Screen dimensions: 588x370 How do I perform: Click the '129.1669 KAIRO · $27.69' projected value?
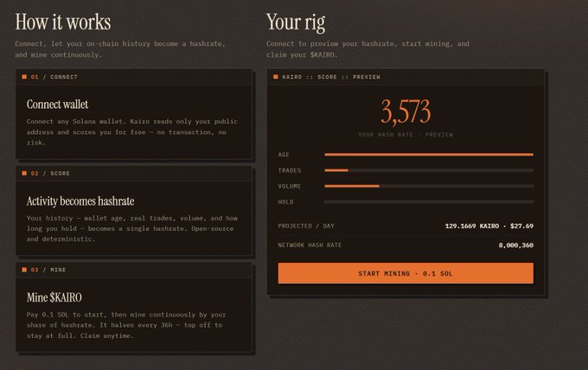489,226
